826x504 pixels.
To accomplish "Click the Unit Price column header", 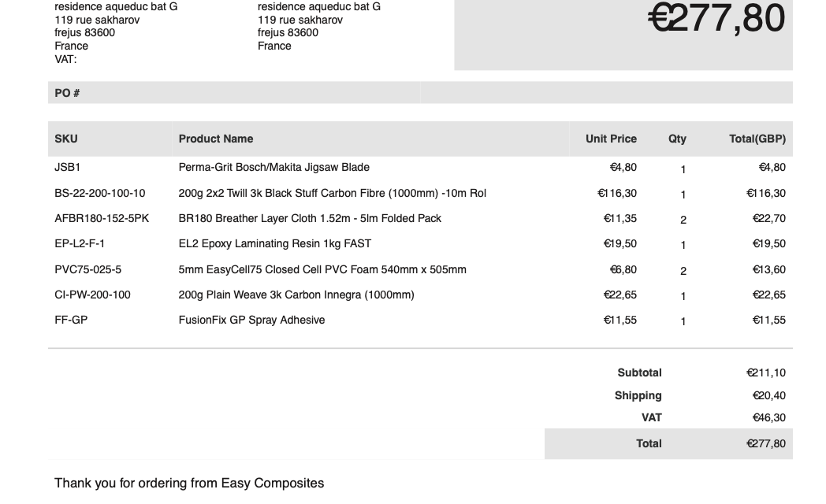I will [x=611, y=139].
